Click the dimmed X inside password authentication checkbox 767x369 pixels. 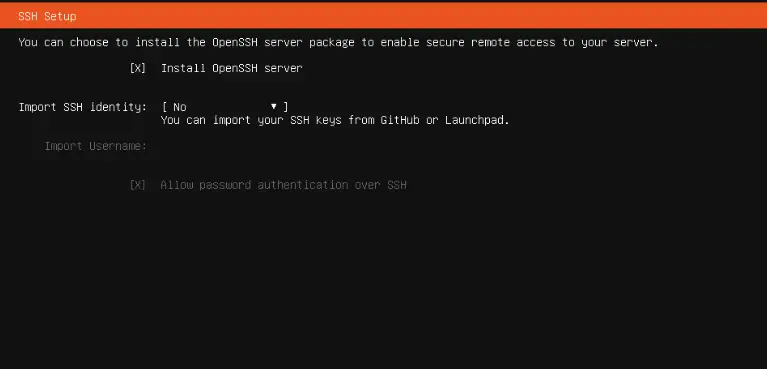tap(137, 185)
